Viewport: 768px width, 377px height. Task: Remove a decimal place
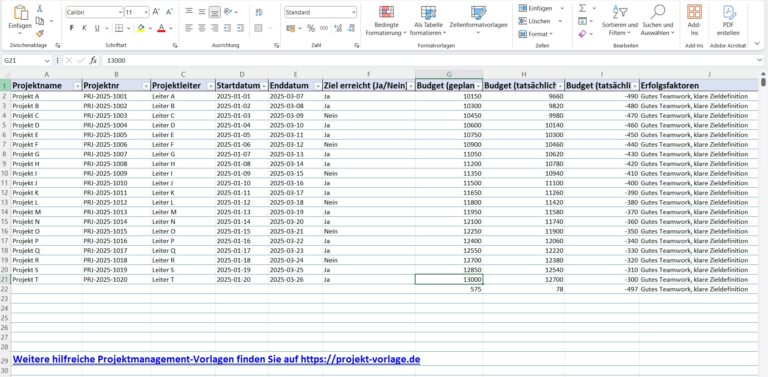351,28
